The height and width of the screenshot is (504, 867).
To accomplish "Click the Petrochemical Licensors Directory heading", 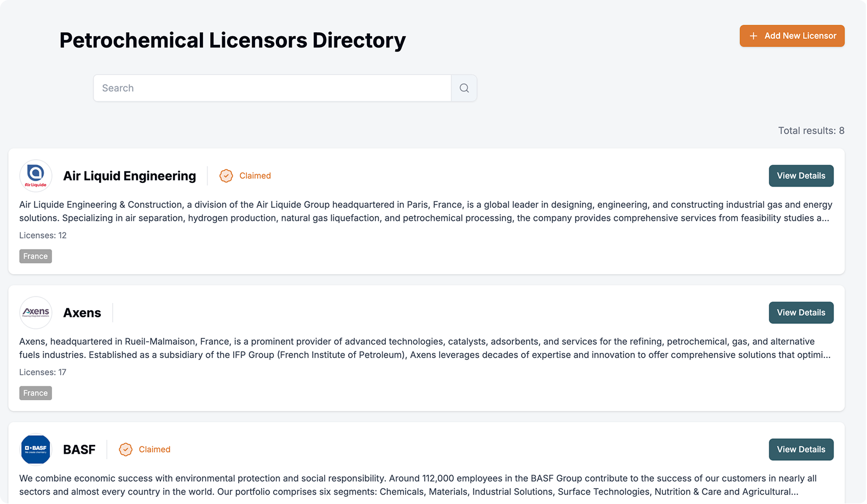I will 233,40.
